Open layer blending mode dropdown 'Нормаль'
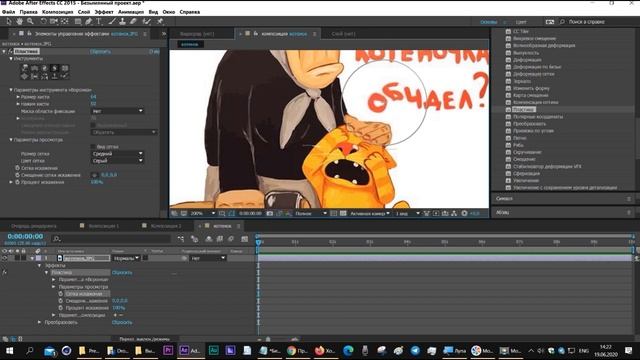 126,258
